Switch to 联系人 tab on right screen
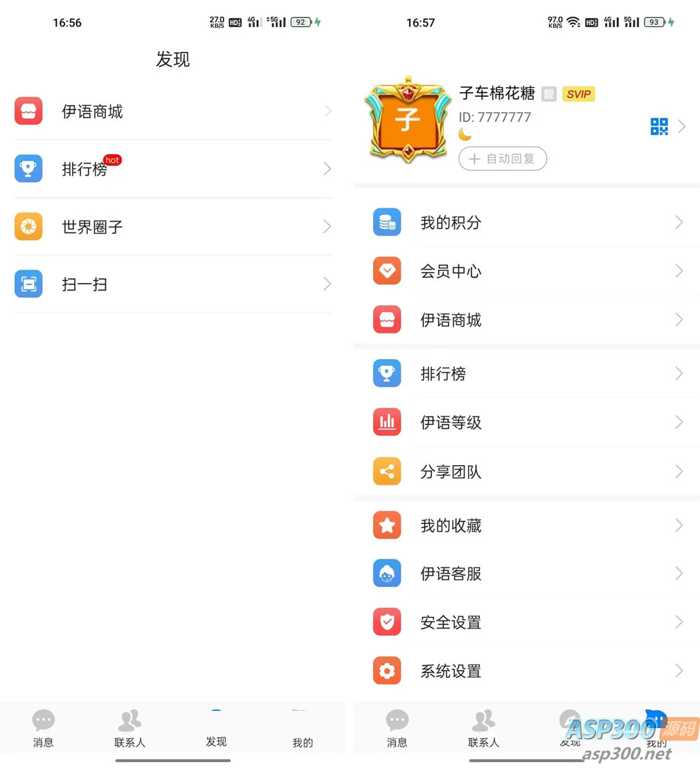The height and width of the screenshot is (769, 700). 483,728
